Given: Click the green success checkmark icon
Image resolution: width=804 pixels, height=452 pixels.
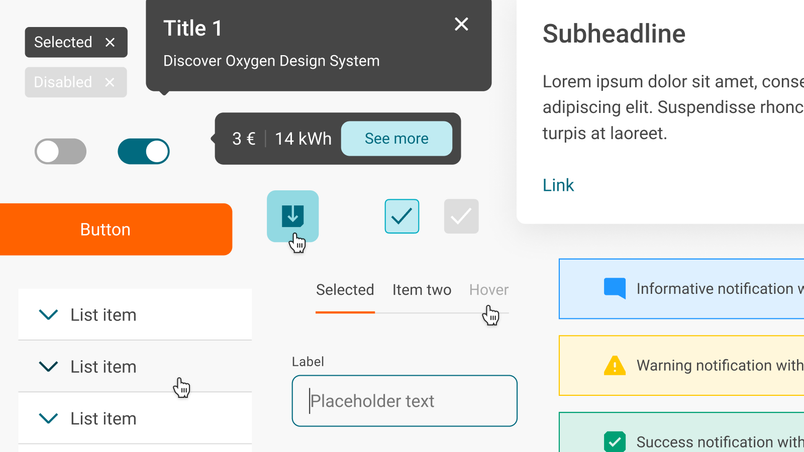Looking at the screenshot, I should 615,441.
